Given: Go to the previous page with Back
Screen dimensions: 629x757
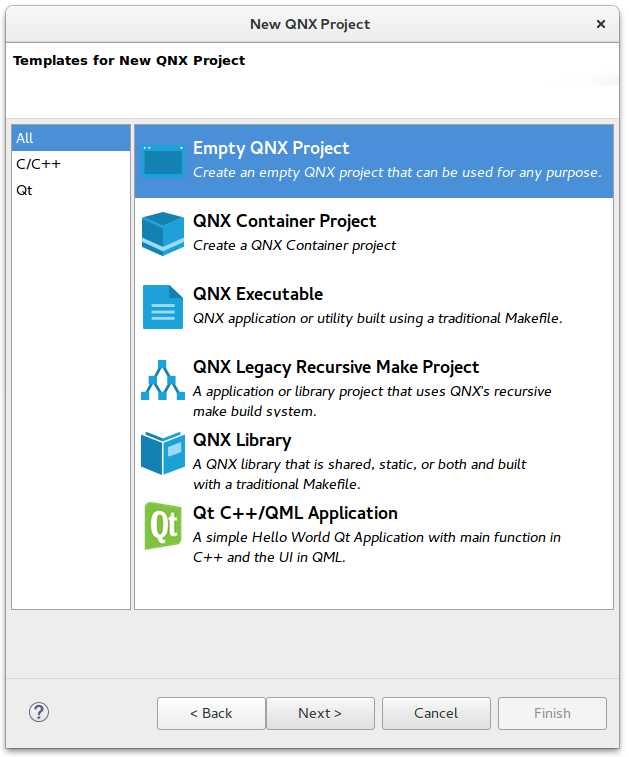Looking at the screenshot, I should [211, 713].
